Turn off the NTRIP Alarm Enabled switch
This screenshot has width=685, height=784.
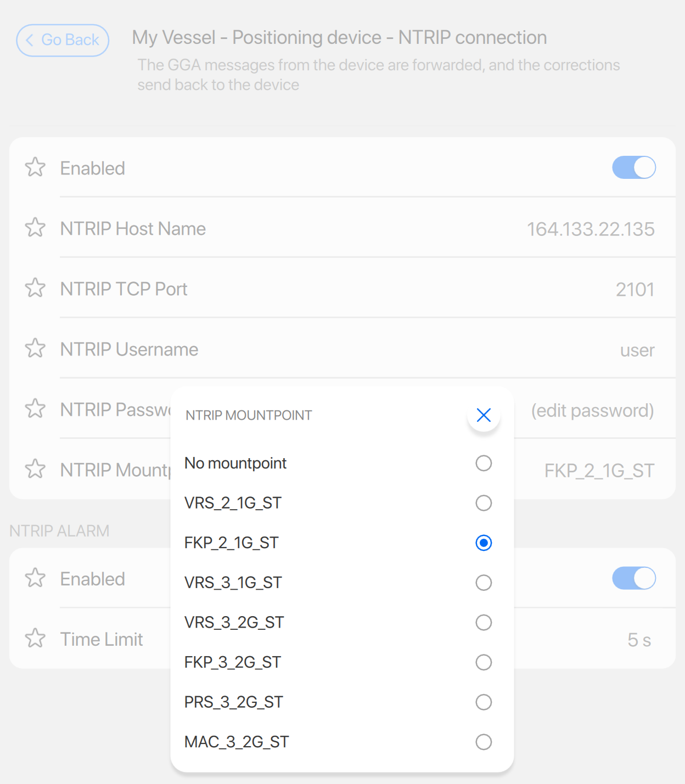[634, 579]
